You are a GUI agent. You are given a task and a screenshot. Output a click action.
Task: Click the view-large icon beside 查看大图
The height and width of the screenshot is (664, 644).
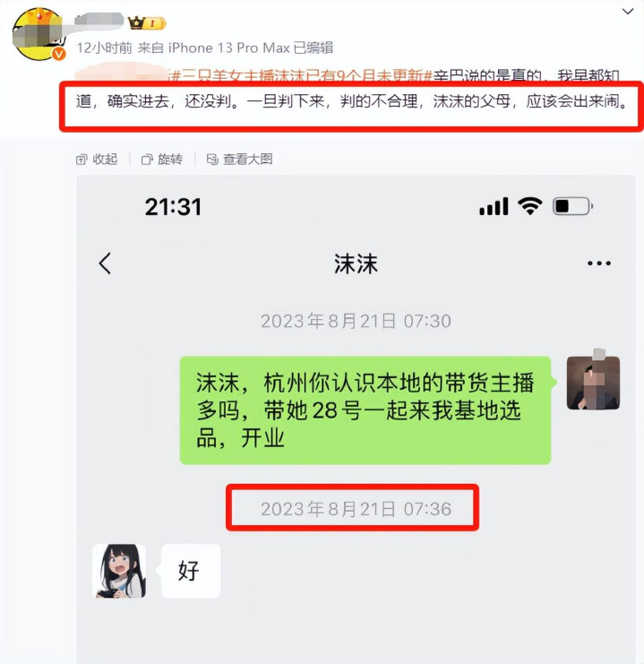click(x=212, y=160)
